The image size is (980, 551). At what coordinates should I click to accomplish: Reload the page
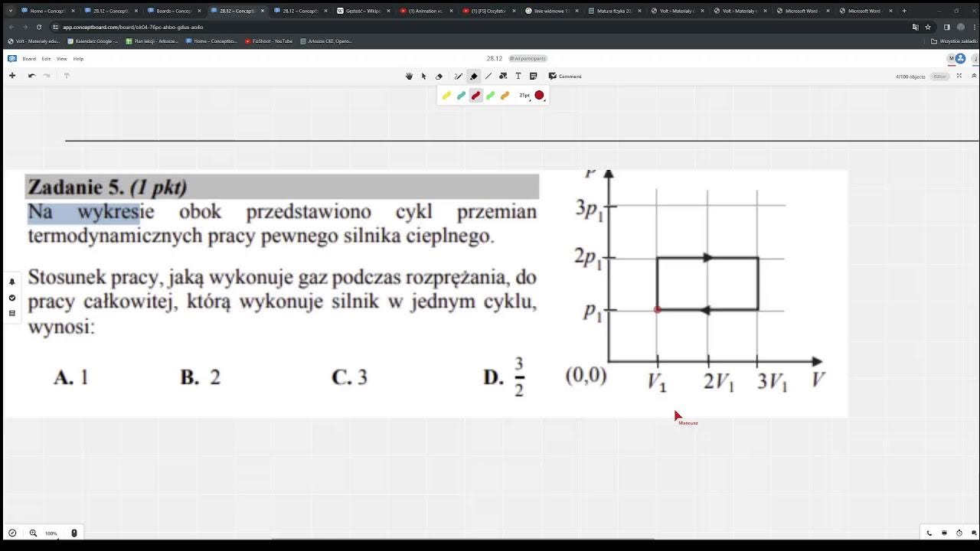(x=39, y=27)
